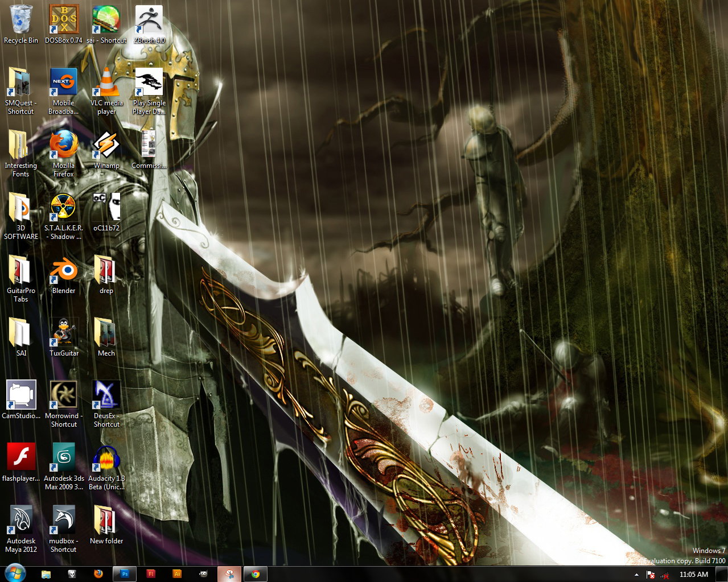The image size is (728, 582).
Task: Click the VLC media player icon
Action: click(106, 83)
